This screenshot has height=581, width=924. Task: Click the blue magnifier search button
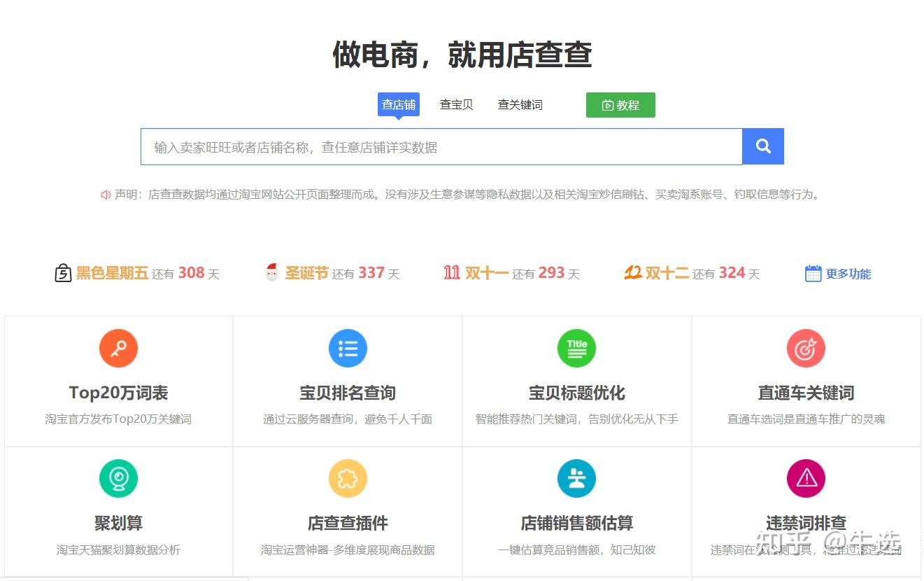762,146
